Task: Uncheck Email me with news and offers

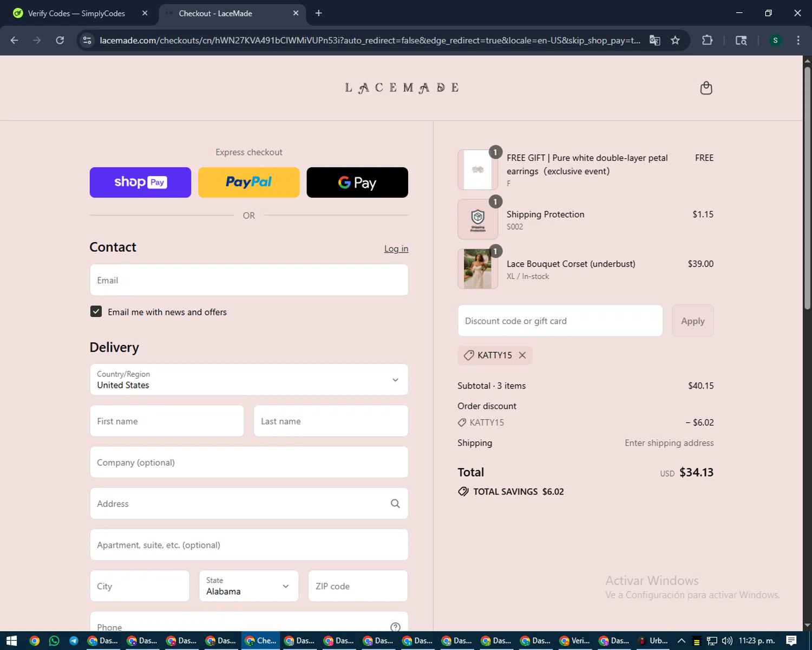Action: pyautogui.click(x=96, y=311)
